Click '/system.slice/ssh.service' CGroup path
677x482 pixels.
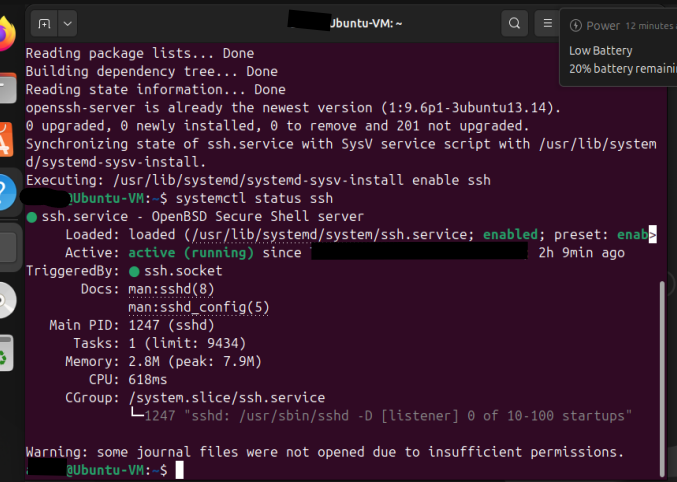pyautogui.click(x=227, y=398)
